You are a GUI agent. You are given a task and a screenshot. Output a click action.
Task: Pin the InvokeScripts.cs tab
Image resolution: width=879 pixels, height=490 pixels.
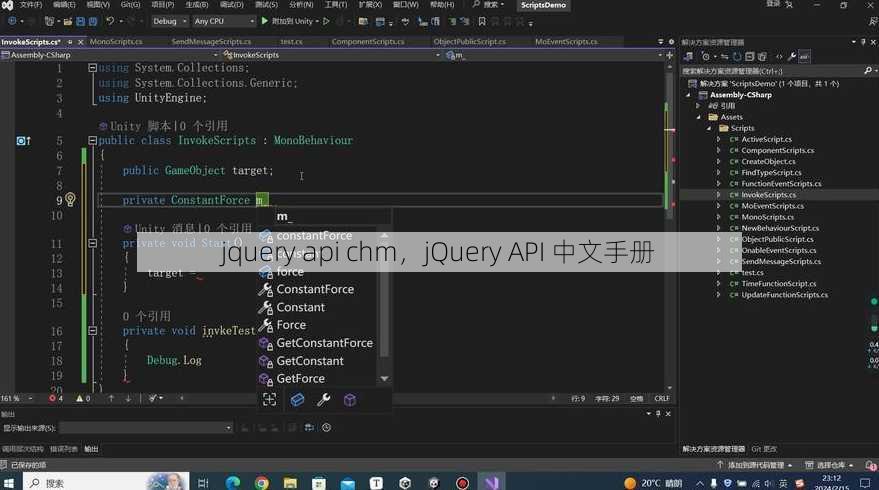70,42
